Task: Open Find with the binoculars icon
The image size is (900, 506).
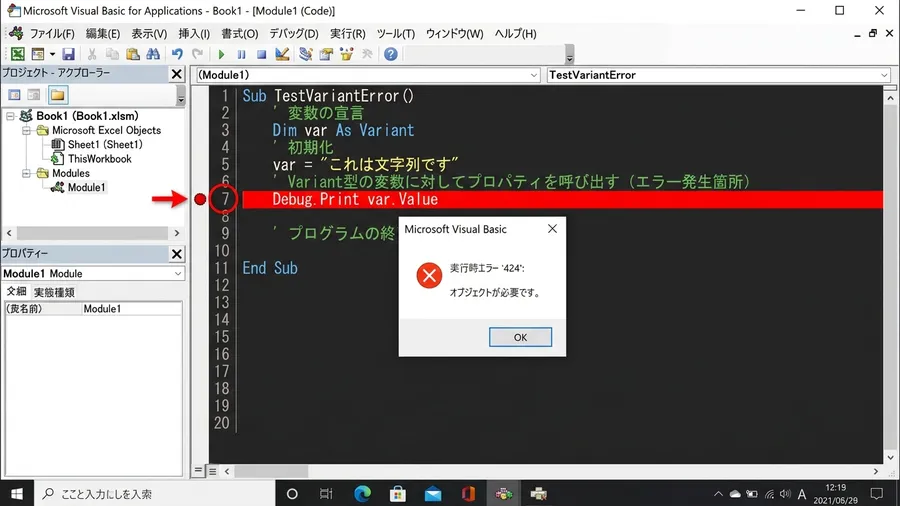Action: 153,54
